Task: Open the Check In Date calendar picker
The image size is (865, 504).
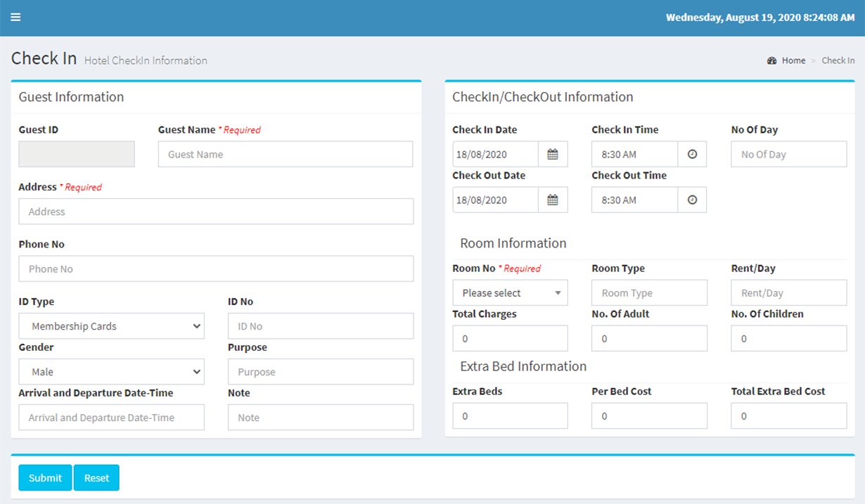Action: (x=553, y=155)
